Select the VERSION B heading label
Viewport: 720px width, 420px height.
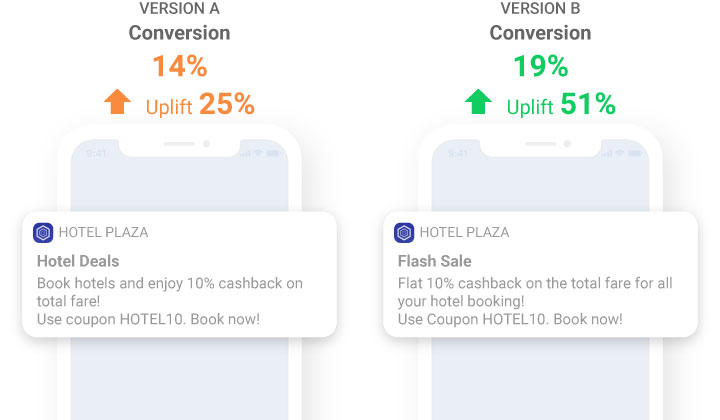point(540,9)
